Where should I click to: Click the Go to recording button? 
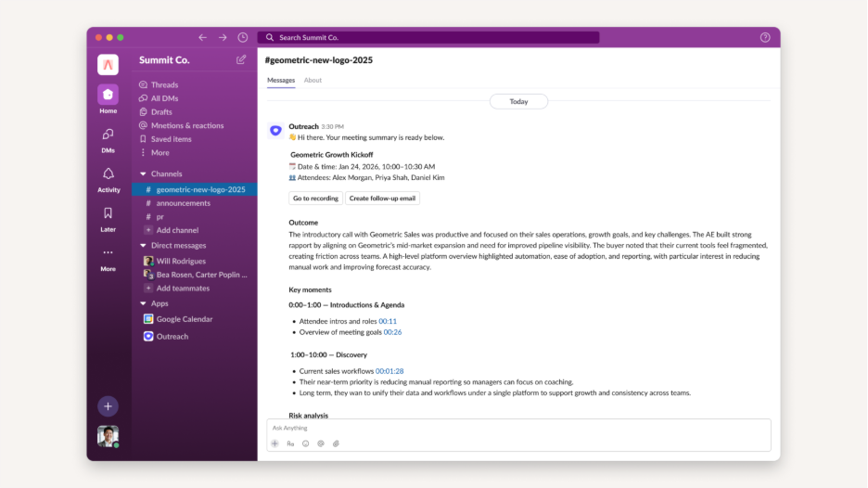315,199
